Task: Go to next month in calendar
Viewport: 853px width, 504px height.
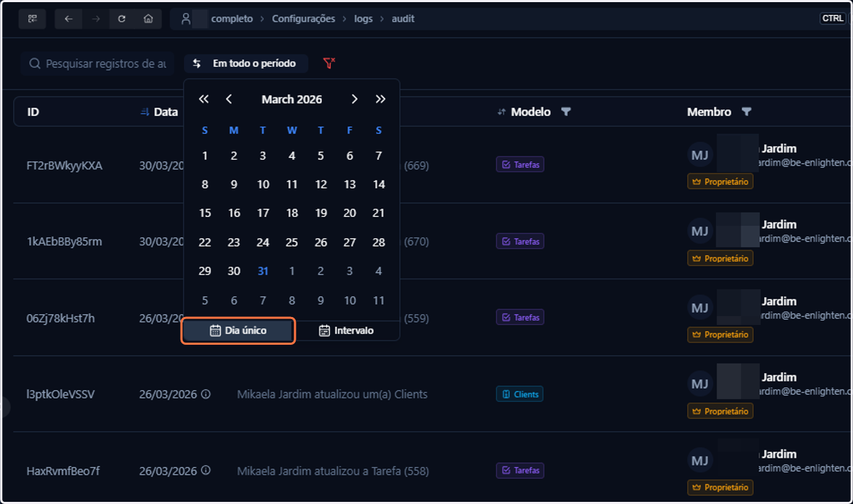Action: click(354, 100)
